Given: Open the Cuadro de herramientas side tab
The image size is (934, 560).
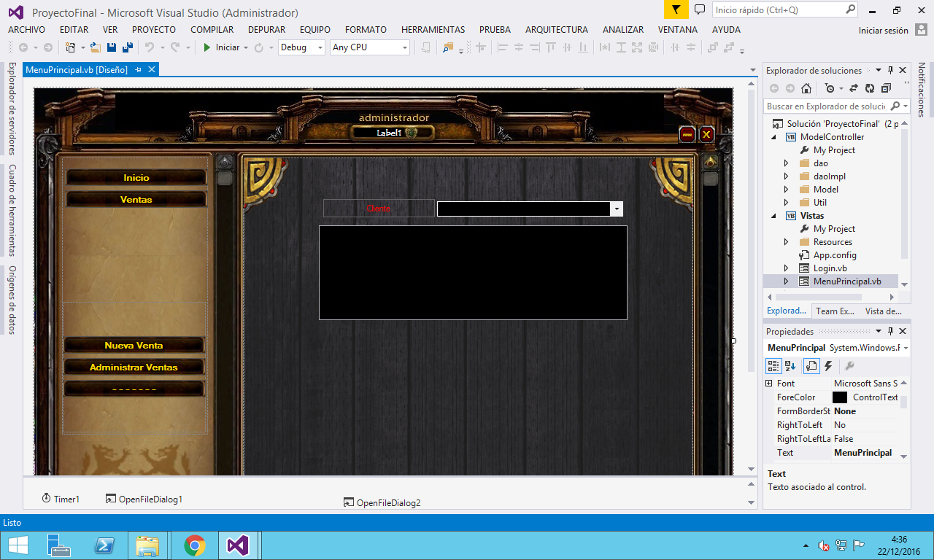Looking at the screenshot, I should click(x=12, y=210).
